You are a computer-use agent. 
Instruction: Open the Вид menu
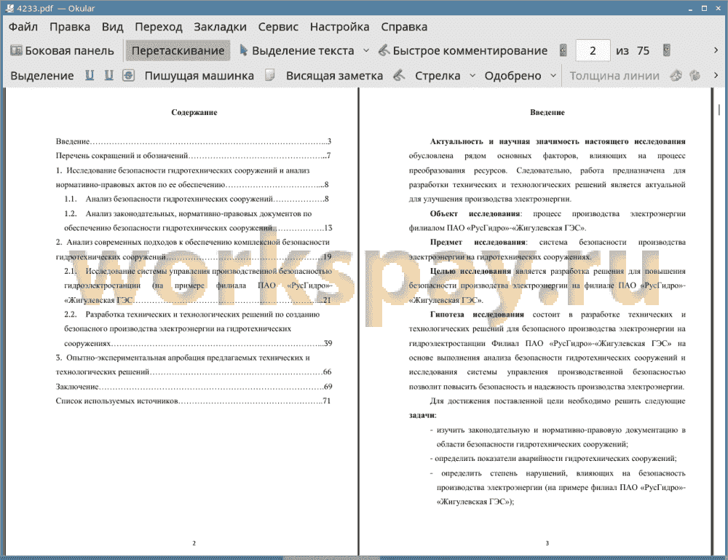(x=112, y=27)
